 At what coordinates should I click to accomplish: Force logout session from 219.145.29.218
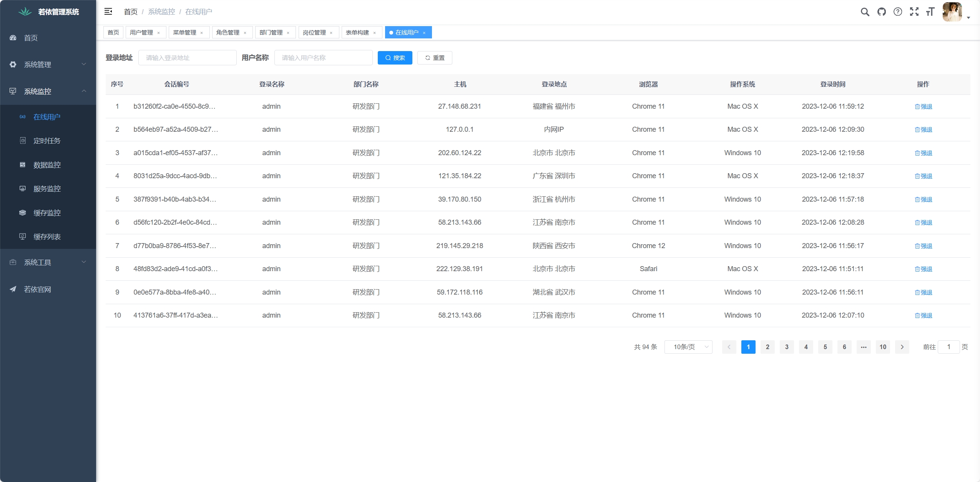[923, 246]
